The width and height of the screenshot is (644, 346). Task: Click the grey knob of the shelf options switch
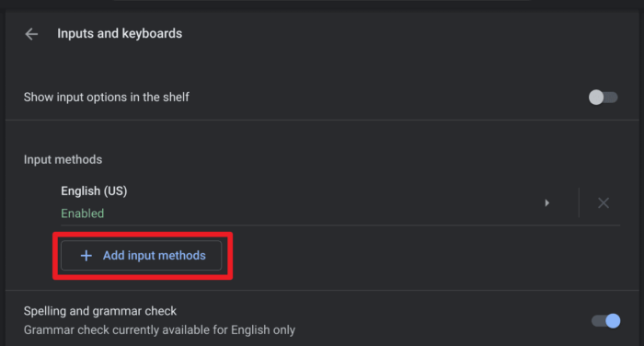click(x=596, y=98)
